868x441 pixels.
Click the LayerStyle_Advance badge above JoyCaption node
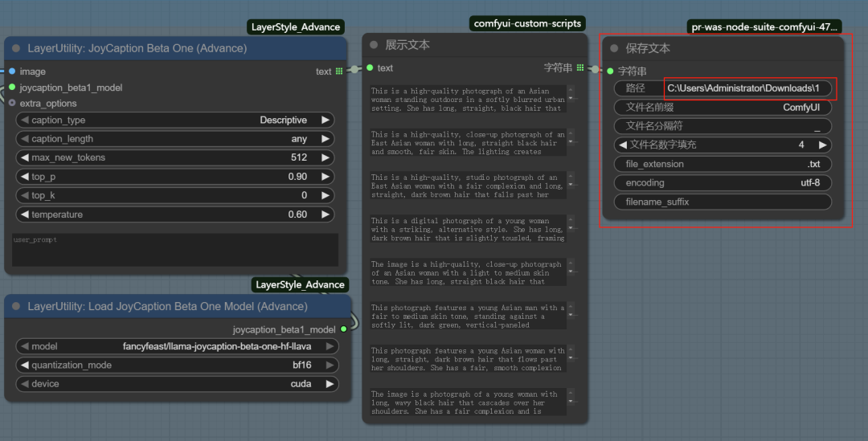296,27
